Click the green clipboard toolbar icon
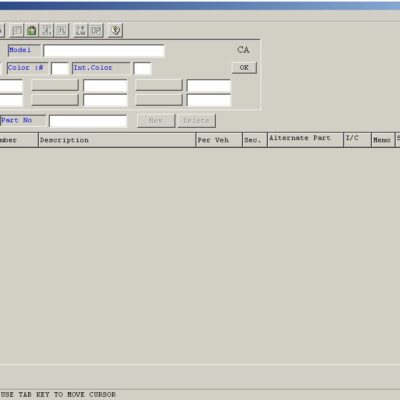Screen dimensions: 400x400 point(32,31)
